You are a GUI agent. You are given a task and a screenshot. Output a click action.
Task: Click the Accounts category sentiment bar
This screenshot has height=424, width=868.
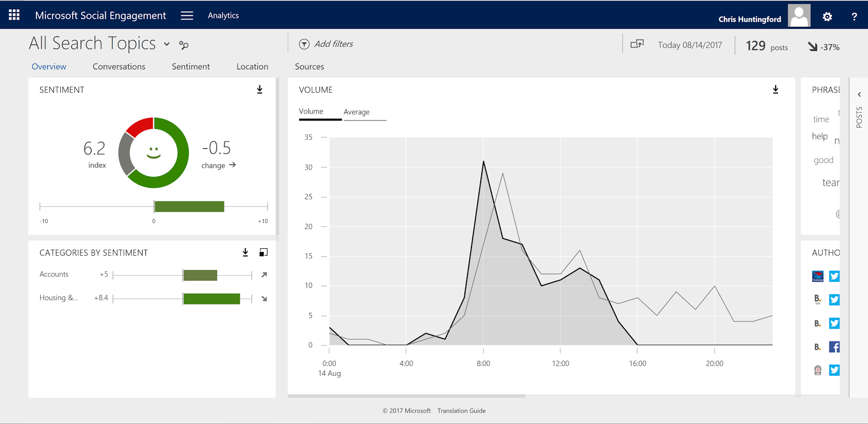[200, 275]
